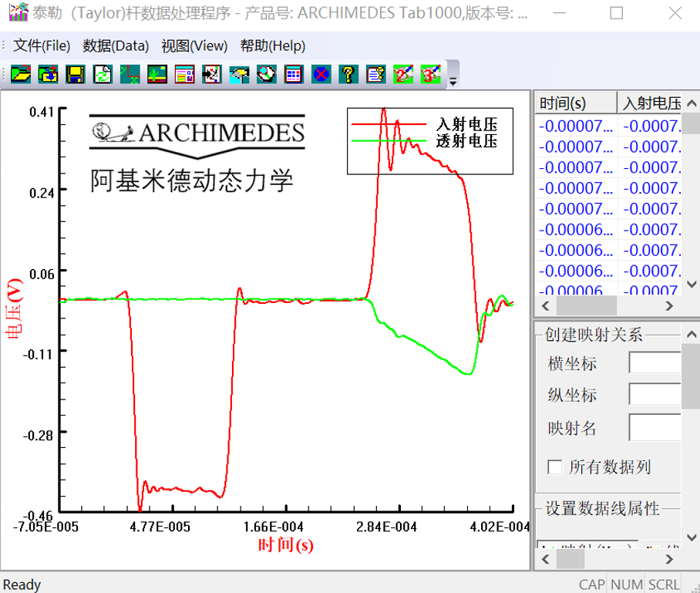700x593 pixels.
Task: Click the form layout toolbar icon
Action: [184, 74]
